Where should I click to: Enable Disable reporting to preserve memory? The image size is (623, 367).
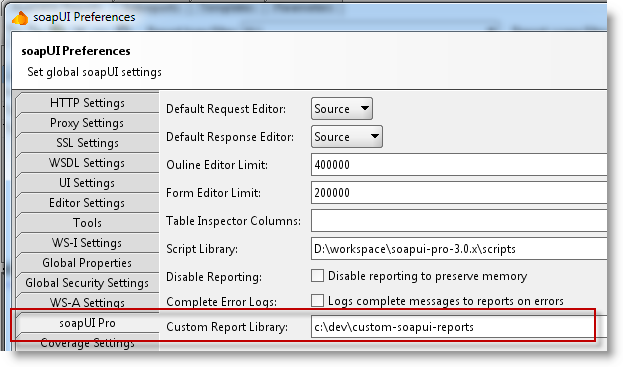tap(317, 276)
